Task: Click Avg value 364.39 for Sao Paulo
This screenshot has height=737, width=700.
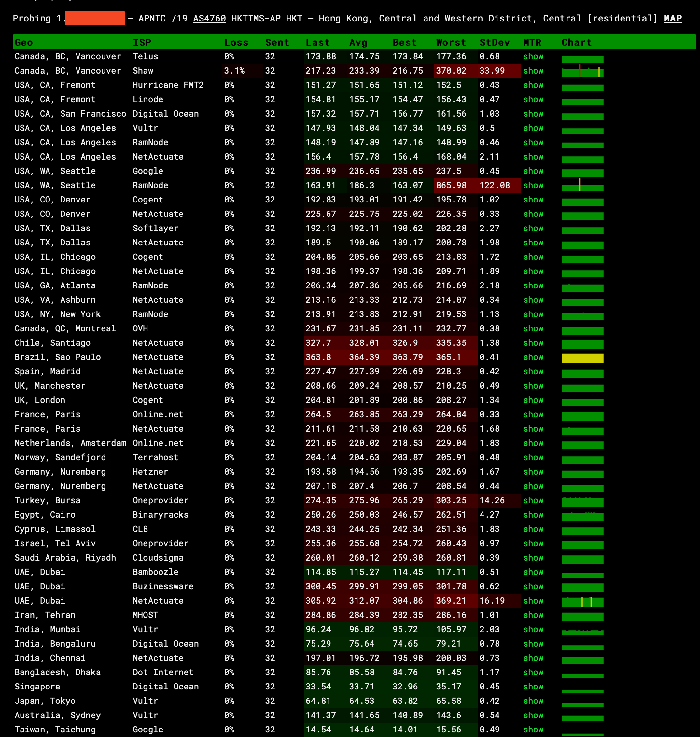Action: 364,357
